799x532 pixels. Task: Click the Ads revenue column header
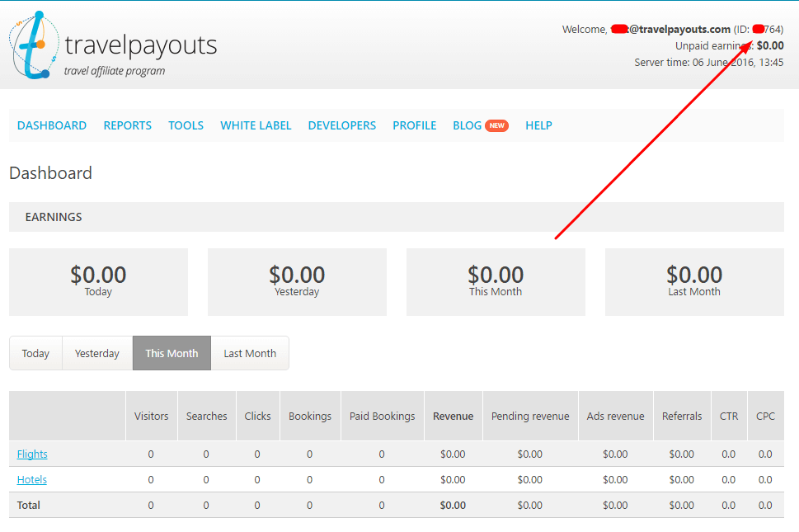pos(616,416)
